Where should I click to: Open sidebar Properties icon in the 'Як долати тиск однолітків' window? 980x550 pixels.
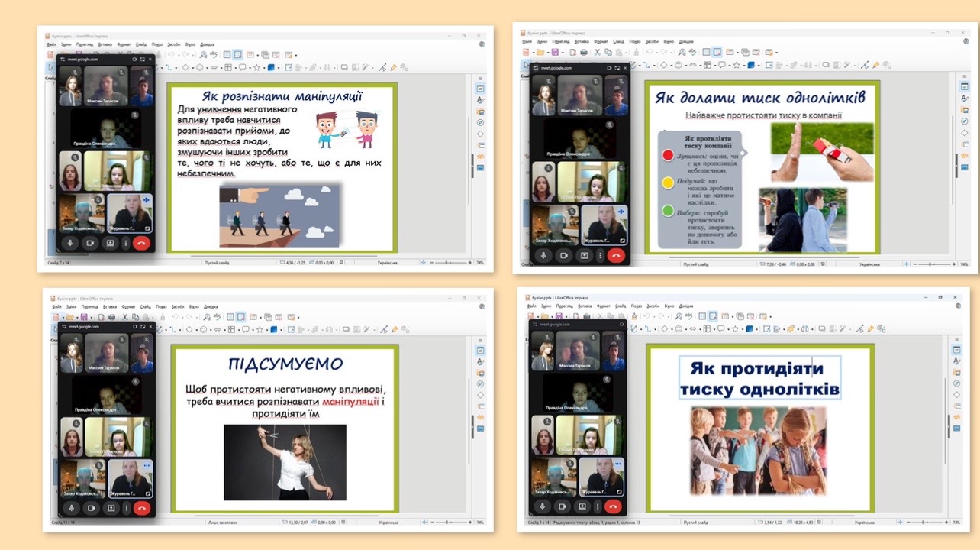point(965,86)
